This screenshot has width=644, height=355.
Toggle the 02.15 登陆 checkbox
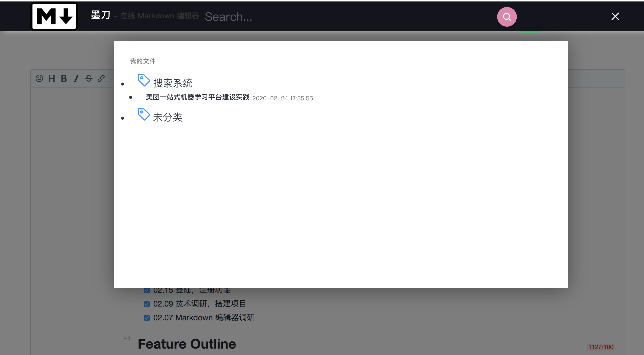[x=147, y=290]
